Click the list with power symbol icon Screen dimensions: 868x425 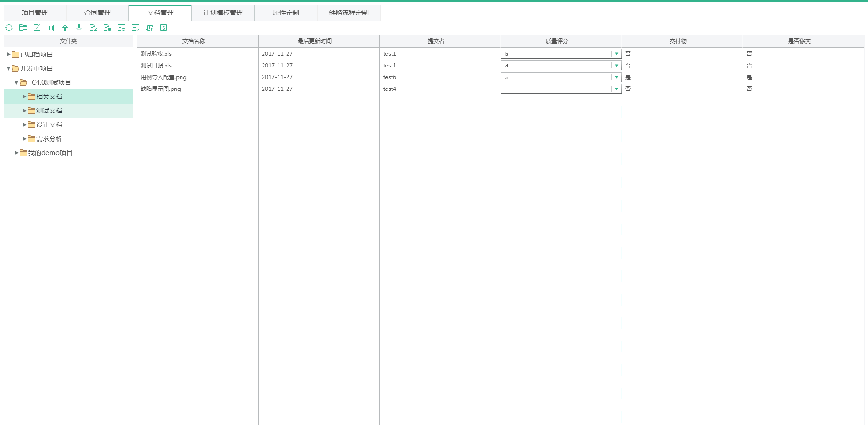tap(121, 28)
